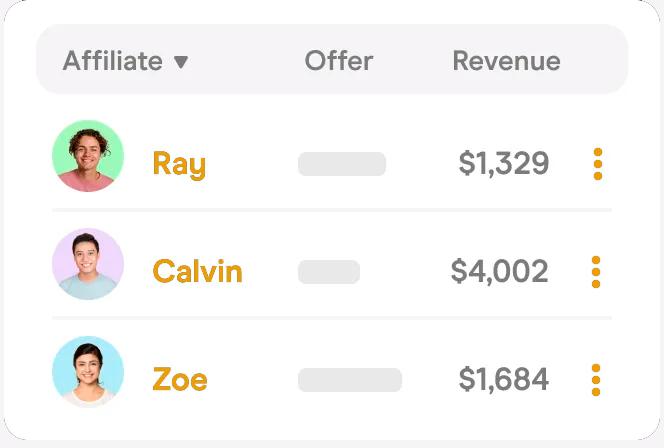Click Zoe's gray offer placeholder

coord(350,380)
